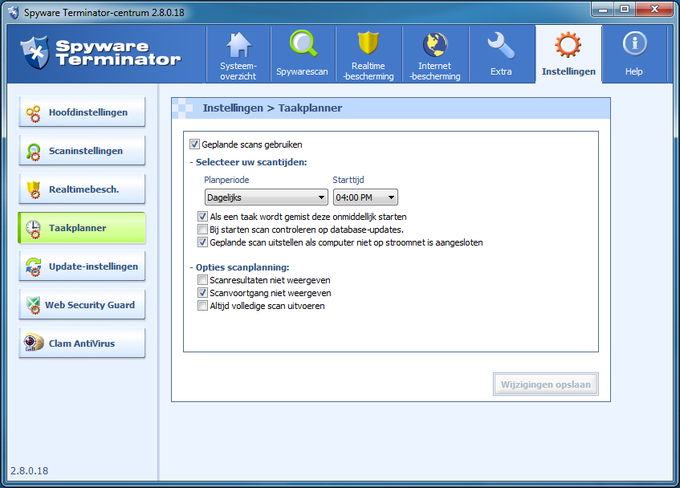Open the Help info icon
Viewport: 680px width, 488px height.
point(634,43)
